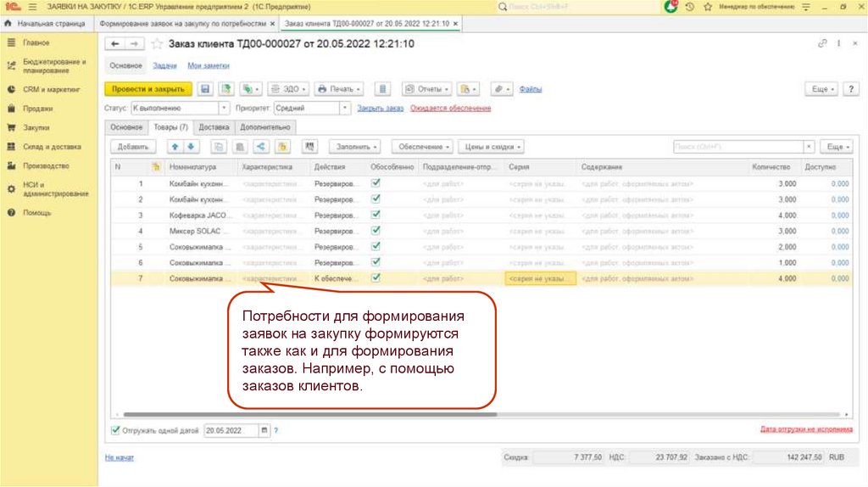Click the save (diskette) icon
Viewport: 868px width, 487px height.
point(205,89)
